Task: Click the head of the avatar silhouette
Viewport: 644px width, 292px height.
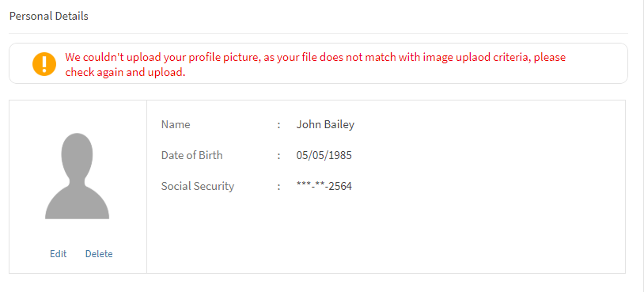Action: (78, 157)
